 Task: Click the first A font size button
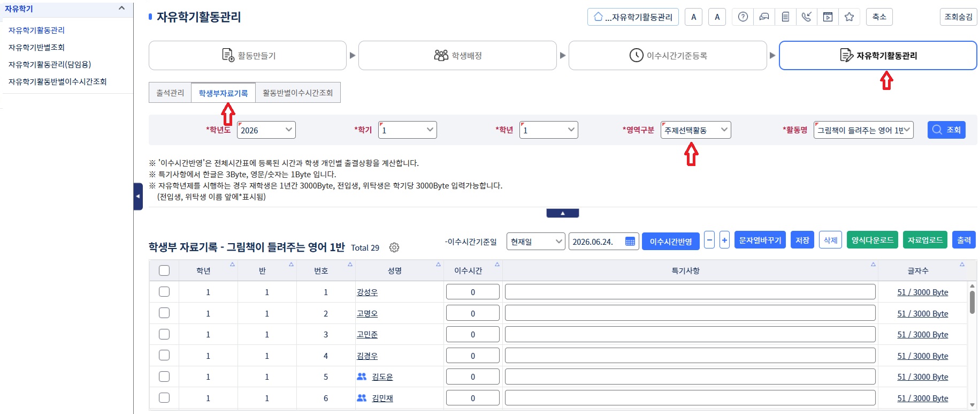point(694,17)
